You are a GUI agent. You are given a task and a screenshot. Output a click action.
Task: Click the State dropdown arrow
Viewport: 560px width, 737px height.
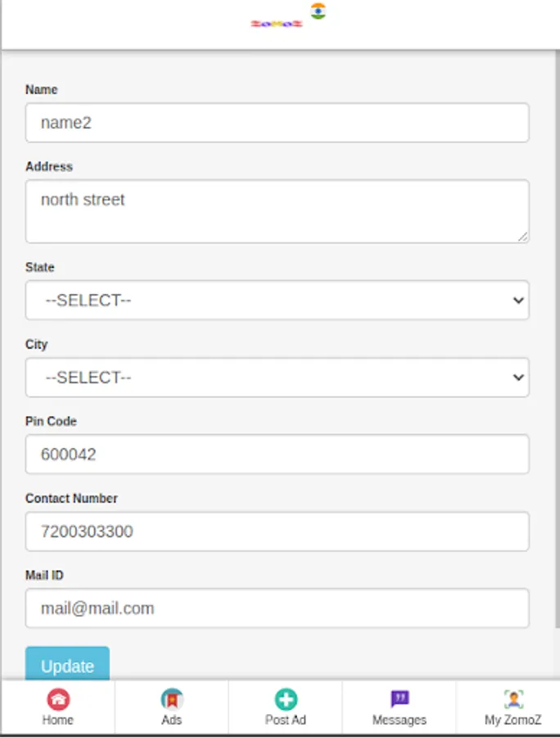point(517,301)
